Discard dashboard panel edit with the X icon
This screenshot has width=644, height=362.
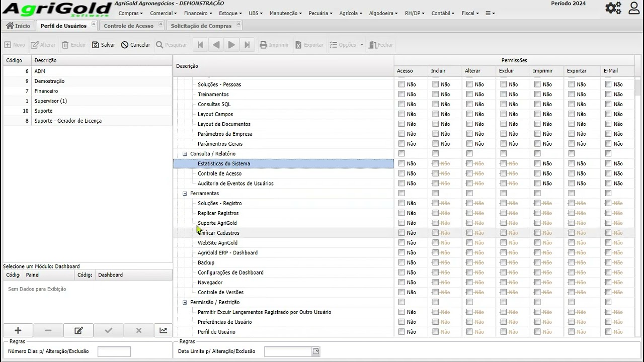pyautogui.click(x=139, y=330)
